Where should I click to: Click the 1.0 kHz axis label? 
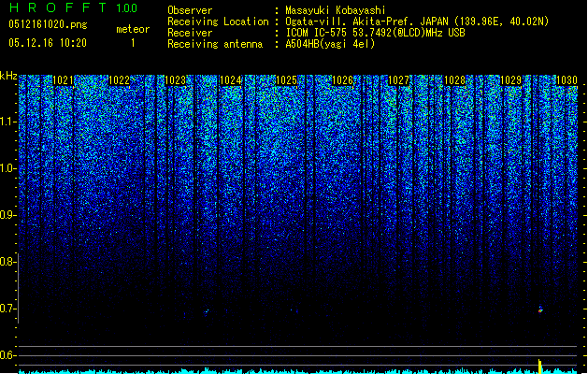[x=8, y=168]
